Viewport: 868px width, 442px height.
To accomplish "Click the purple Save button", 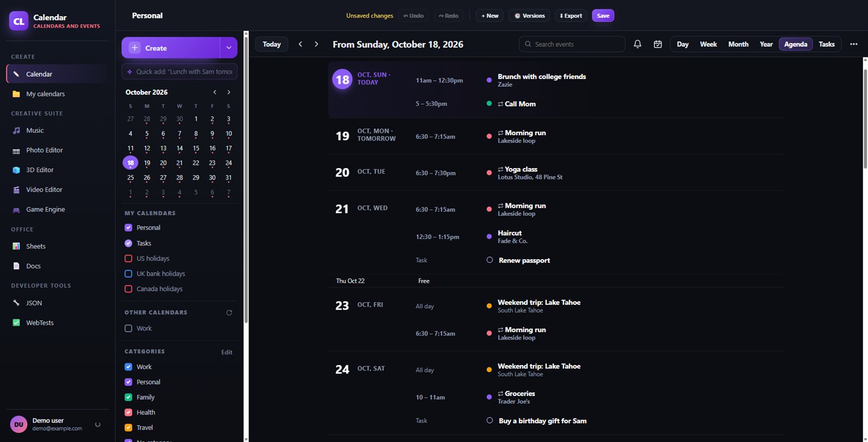I will 603,16.
